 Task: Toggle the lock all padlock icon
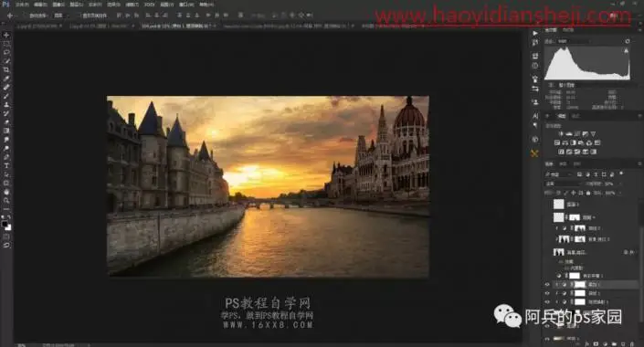click(x=588, y=193)
